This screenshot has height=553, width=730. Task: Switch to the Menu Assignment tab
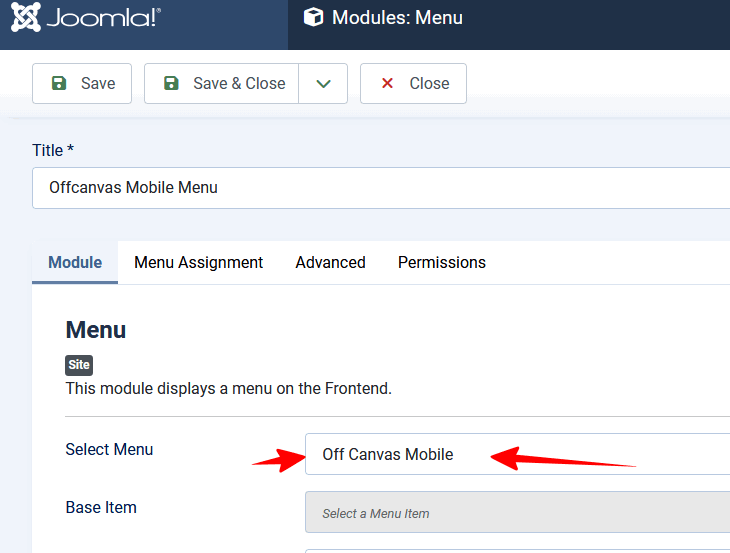[198, 263]
